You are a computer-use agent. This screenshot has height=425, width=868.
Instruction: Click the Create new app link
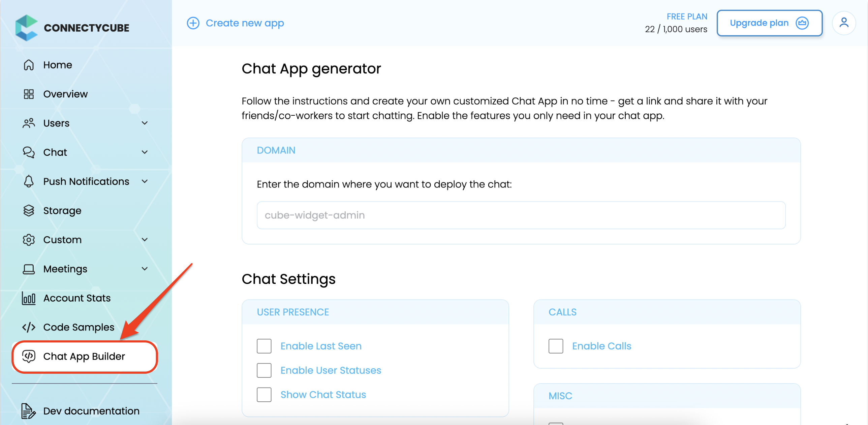(x=245, y=23)
